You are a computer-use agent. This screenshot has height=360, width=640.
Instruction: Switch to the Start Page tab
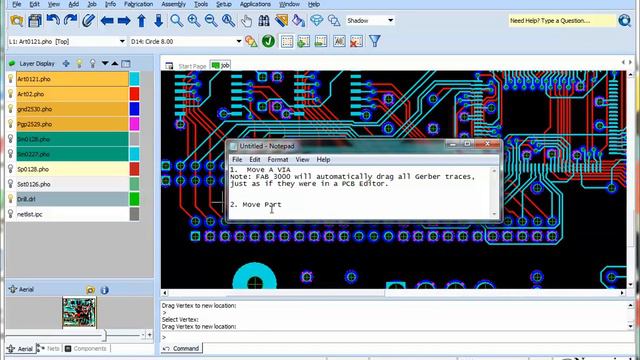[187, 66]
